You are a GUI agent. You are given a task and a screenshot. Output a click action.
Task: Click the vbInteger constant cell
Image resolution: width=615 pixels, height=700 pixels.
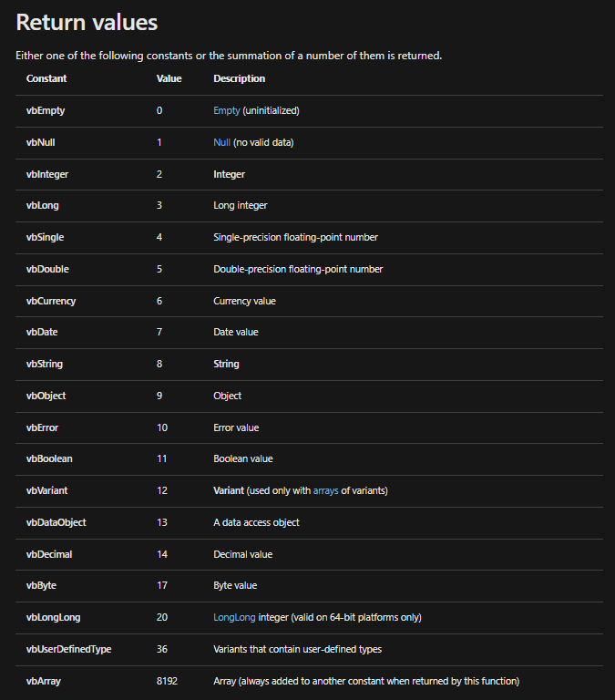tap(47, 174)
